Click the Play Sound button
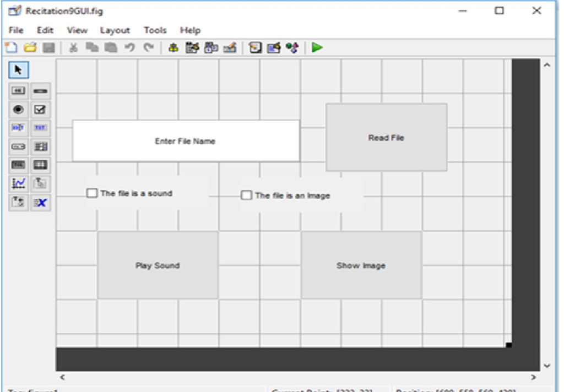Image resolution: width=564 pixels, height=392 pixels. (159, 265)
